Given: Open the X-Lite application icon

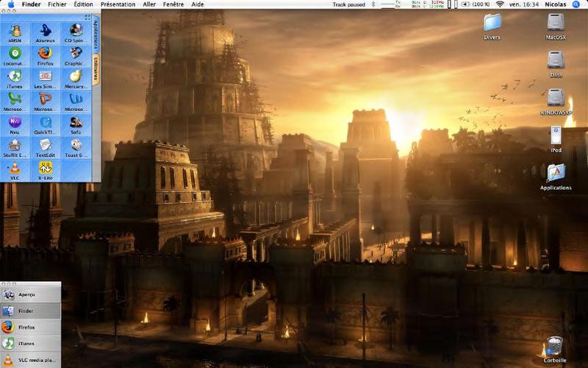Looking at the screenshot, I should tap(46, 171).
